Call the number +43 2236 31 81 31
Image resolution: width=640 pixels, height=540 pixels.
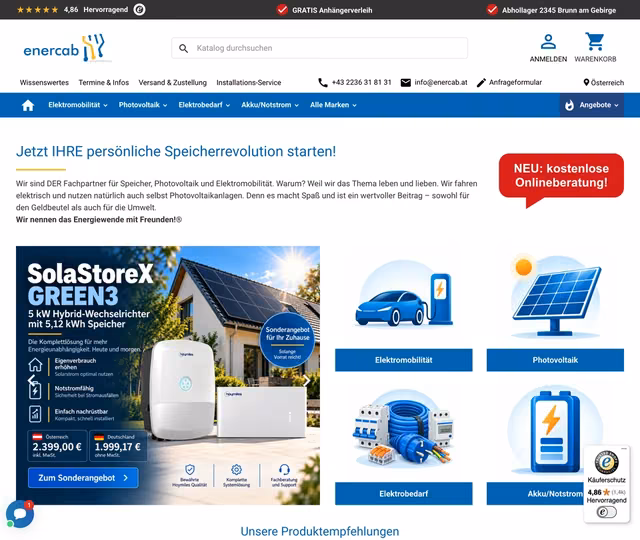click(x=361, y=82)
